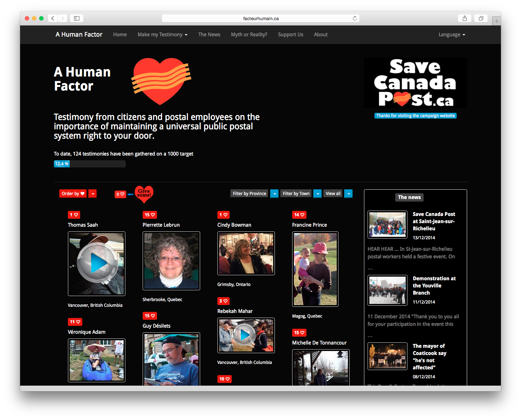Open the Language dropdown menu
The height and width of the screenshot is (420, 521).
452,35
